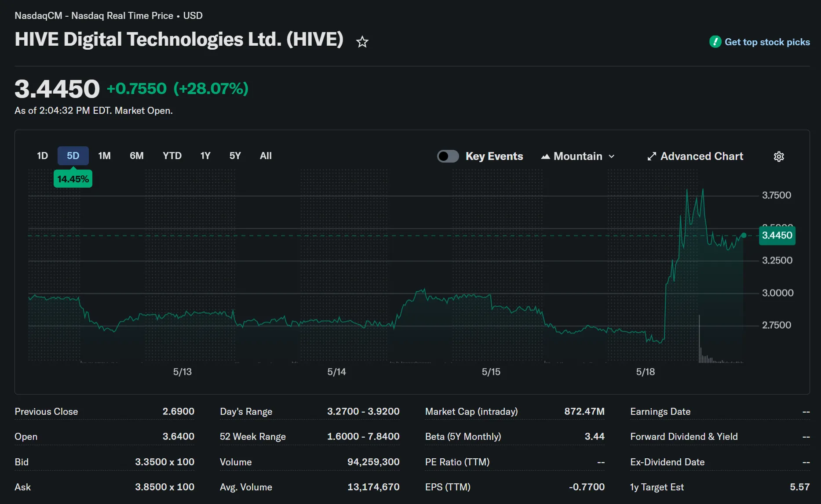Click the 3.7500 price axis label

[777, 195]
